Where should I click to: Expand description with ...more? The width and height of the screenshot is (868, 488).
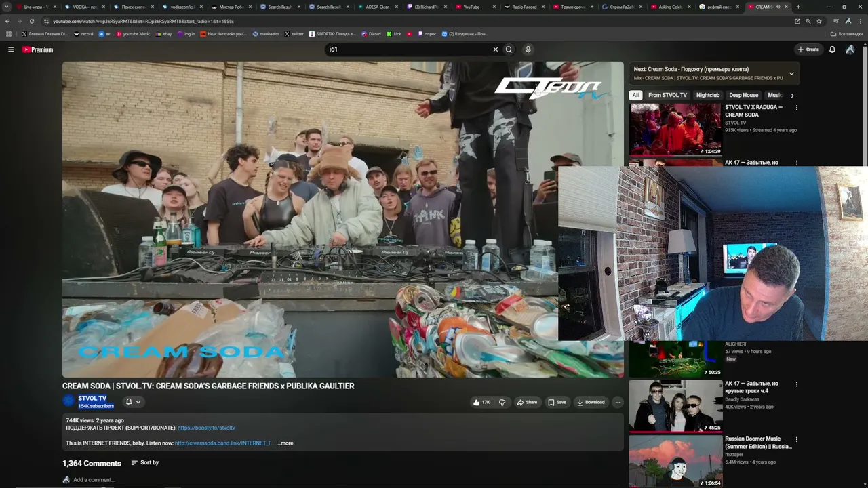(x=285, y=443)
